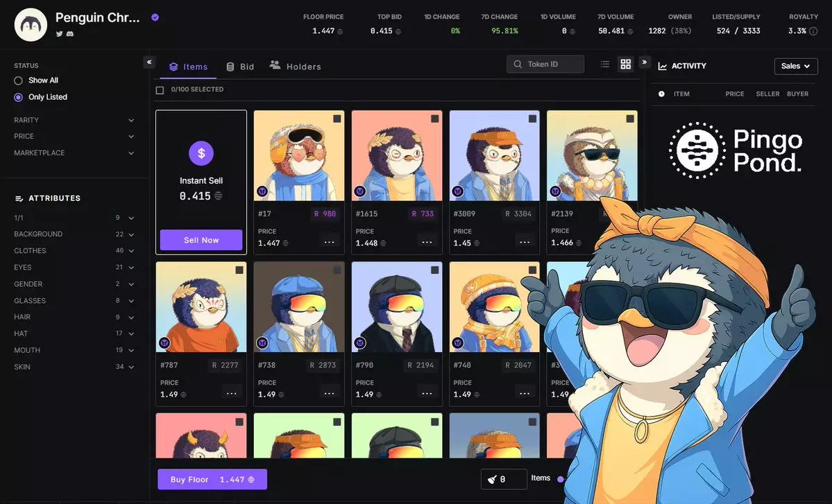Check the selection box on item #2139
Viewport: 832px width, 504px height.
click(x=630, y=119)
